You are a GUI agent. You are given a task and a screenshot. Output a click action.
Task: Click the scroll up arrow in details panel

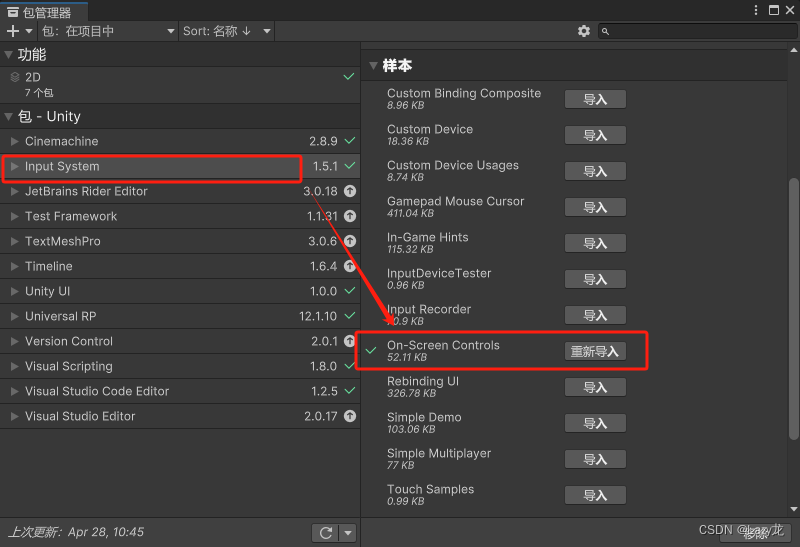(x=793, y=50)
